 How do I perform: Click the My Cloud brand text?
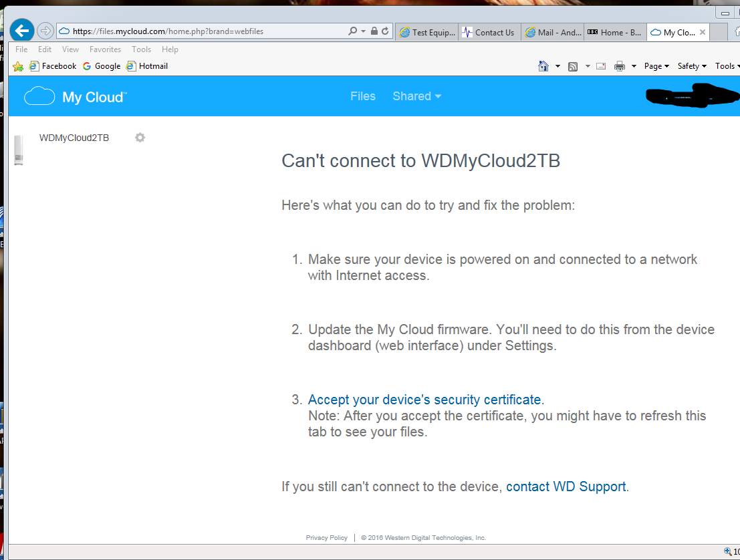tap(94, 97)
